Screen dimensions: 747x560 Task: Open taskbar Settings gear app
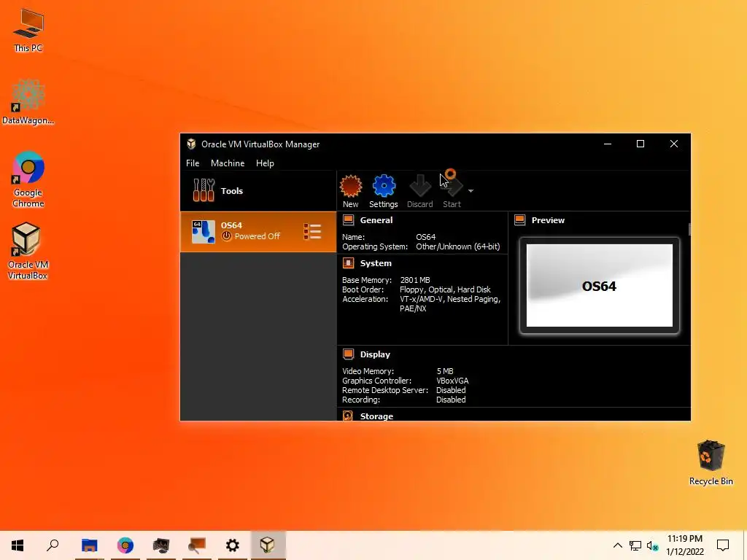coord(233,545)
